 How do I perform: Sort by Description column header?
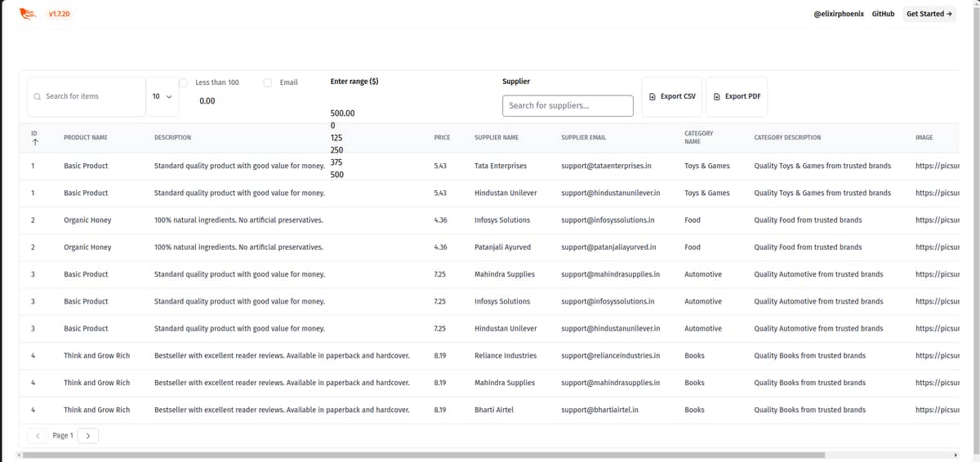click(172, 138)
